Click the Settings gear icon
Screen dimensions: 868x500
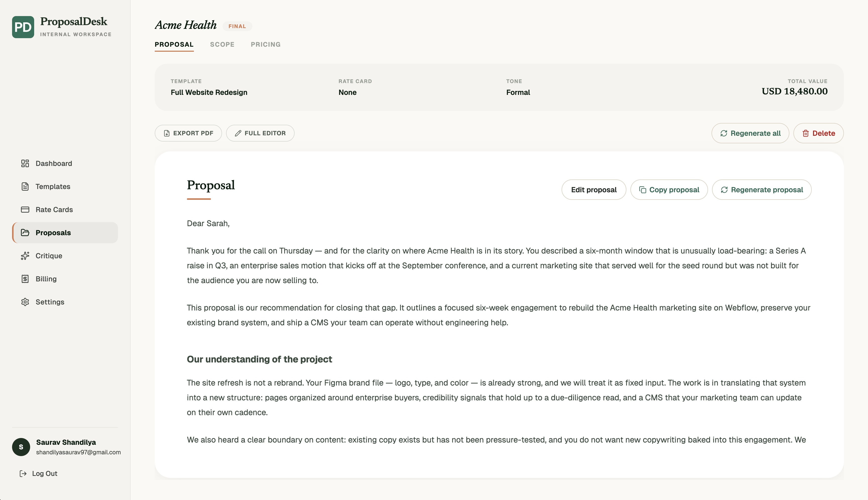[x=25, y=302]
